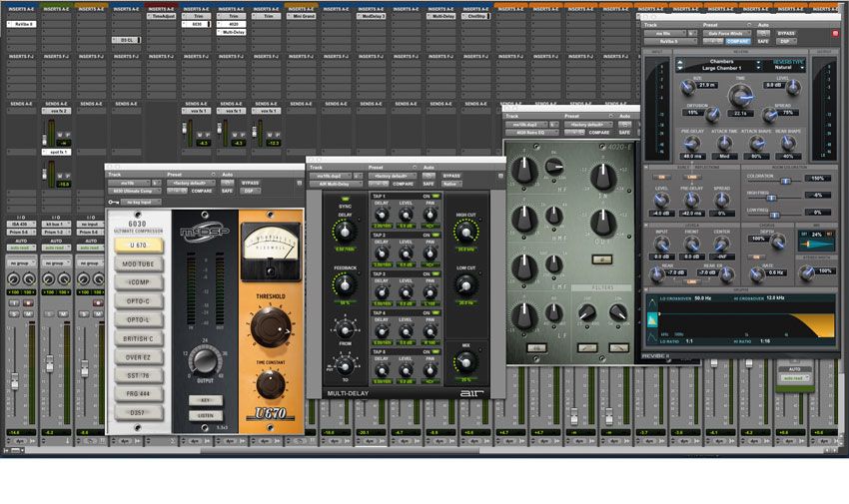Click the TAP 2 Level knob
The image size is (849, 504).
(x=406, y=253)
